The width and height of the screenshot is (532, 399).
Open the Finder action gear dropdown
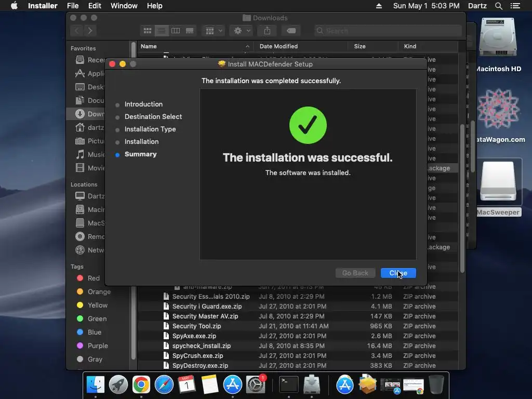[242, 31]
